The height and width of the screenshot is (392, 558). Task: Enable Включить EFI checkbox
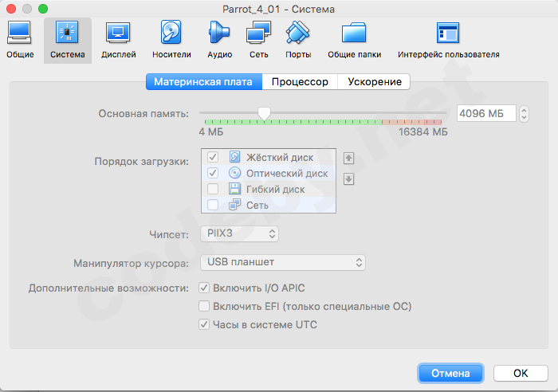pyautogui.click(x=204, y=306)
